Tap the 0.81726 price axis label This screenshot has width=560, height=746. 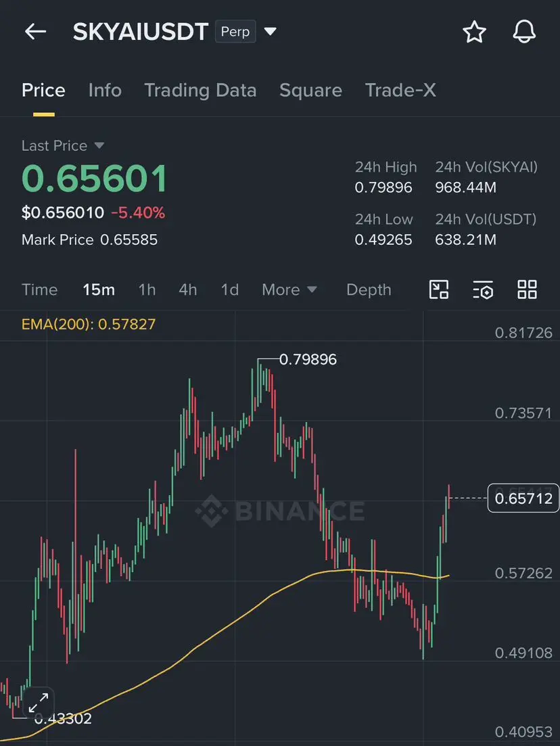(x=523, y=333)
